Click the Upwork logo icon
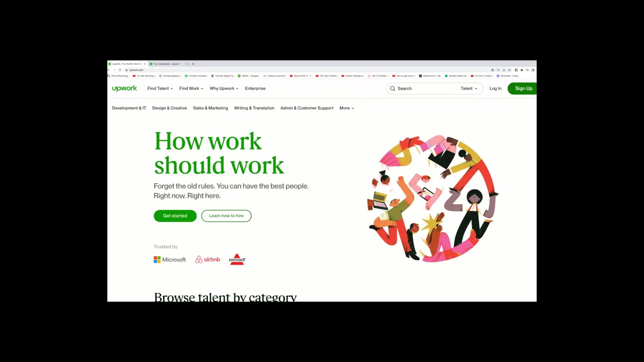 coord(124,88)
